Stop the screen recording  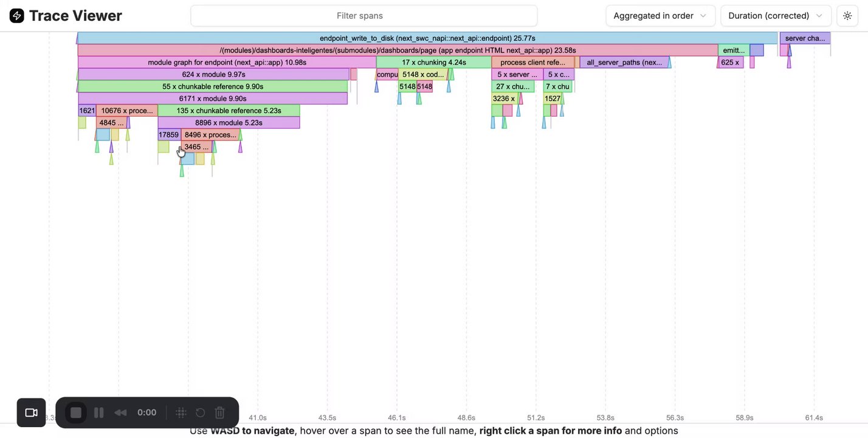click(x=76, y=412)
